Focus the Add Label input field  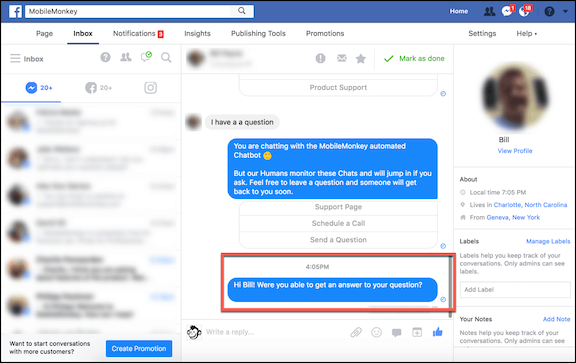point(515,290)
